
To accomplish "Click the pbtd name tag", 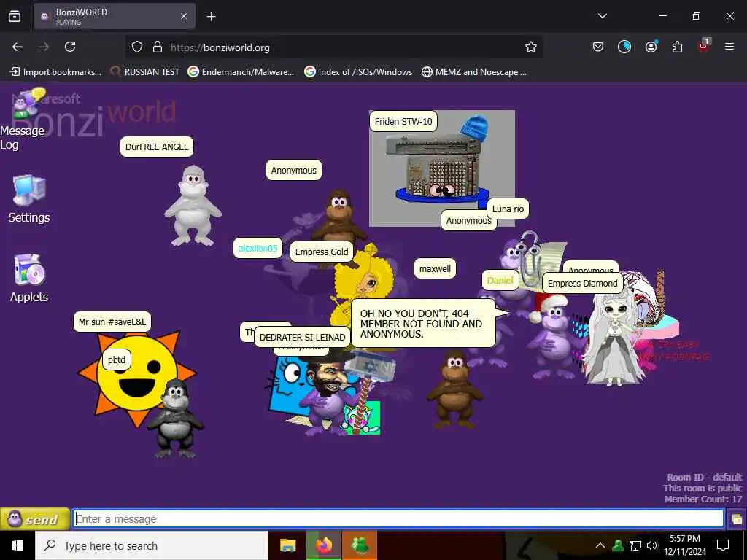I will tap(116, 359).
